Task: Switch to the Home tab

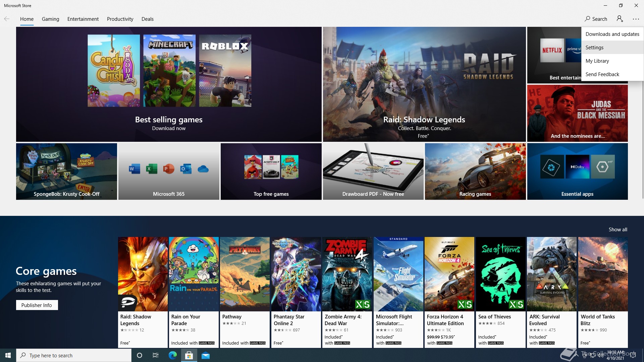Action: click(27, 19)
